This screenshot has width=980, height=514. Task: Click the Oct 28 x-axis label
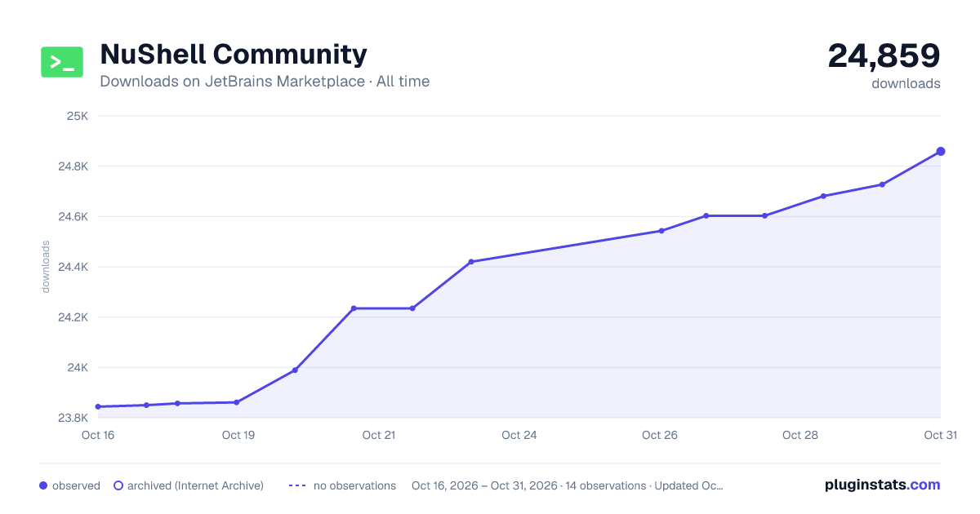(800, 435)
